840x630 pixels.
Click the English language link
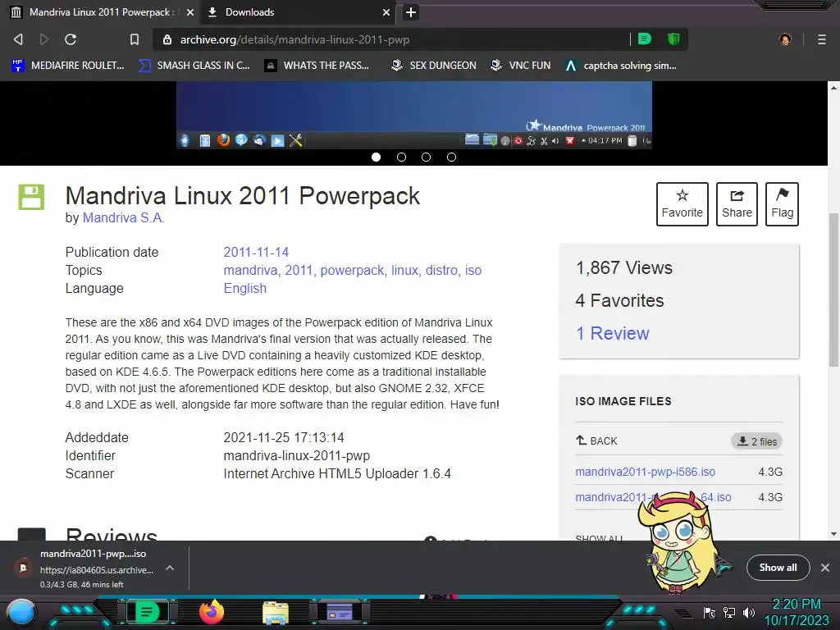point(244,288)
